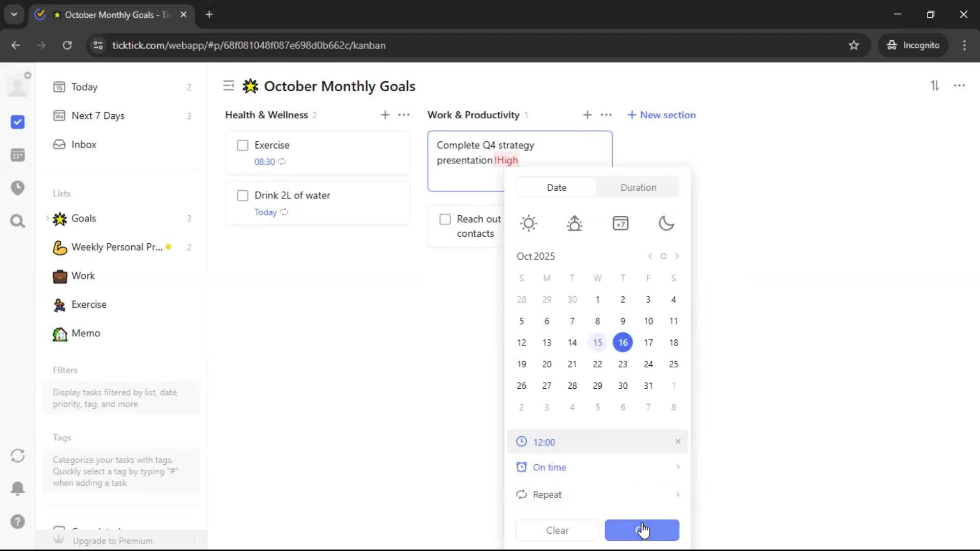Select the Next Week +7 calendar icon

(x=620, y=223)
